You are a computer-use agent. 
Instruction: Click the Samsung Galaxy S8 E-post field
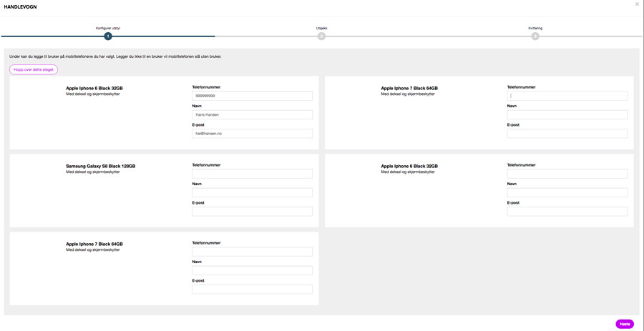click(x=252, y=212)
